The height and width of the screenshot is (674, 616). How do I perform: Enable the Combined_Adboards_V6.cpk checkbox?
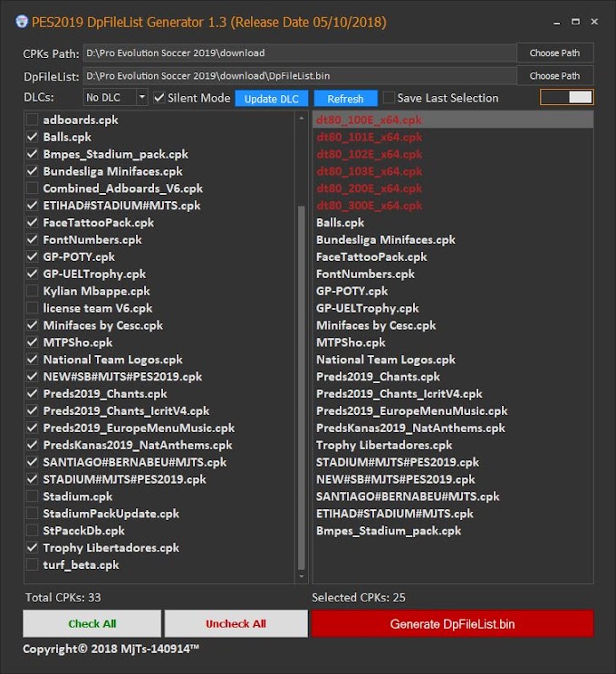coord(33,188)
